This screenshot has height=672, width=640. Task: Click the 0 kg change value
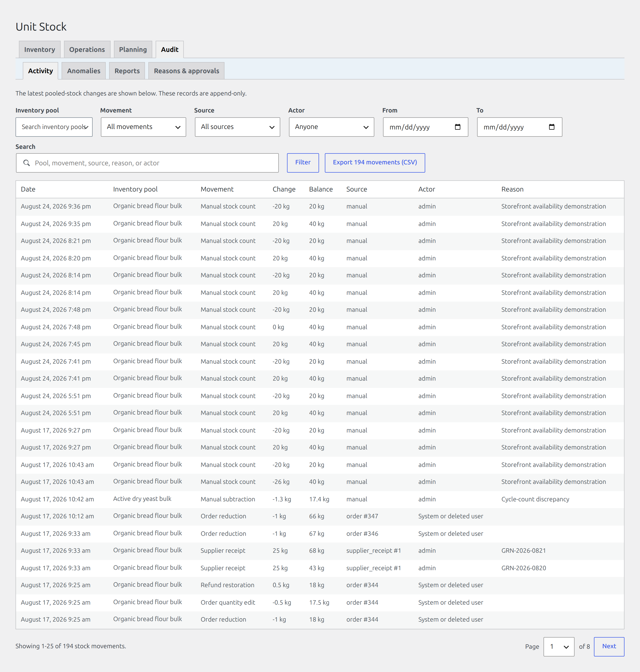278,327
